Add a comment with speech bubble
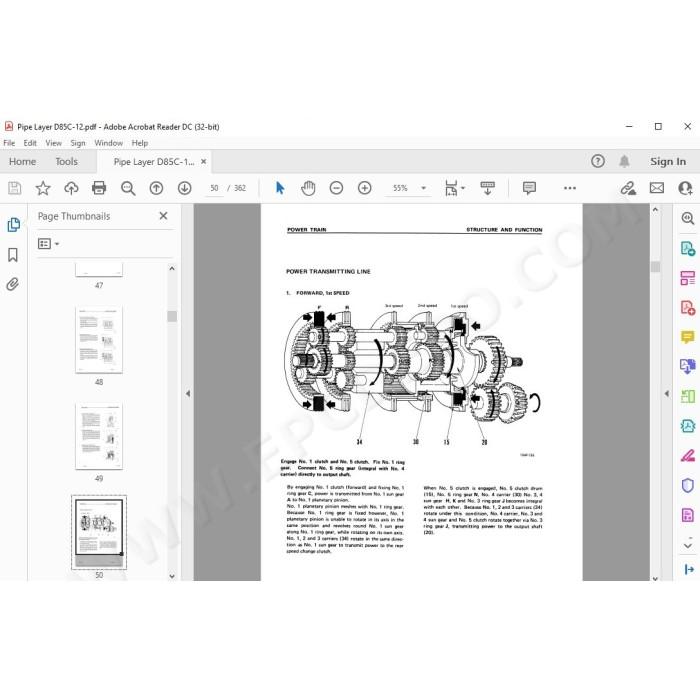Image resolution: width=700 pixels, height=700 pixels. coord(529,188)
